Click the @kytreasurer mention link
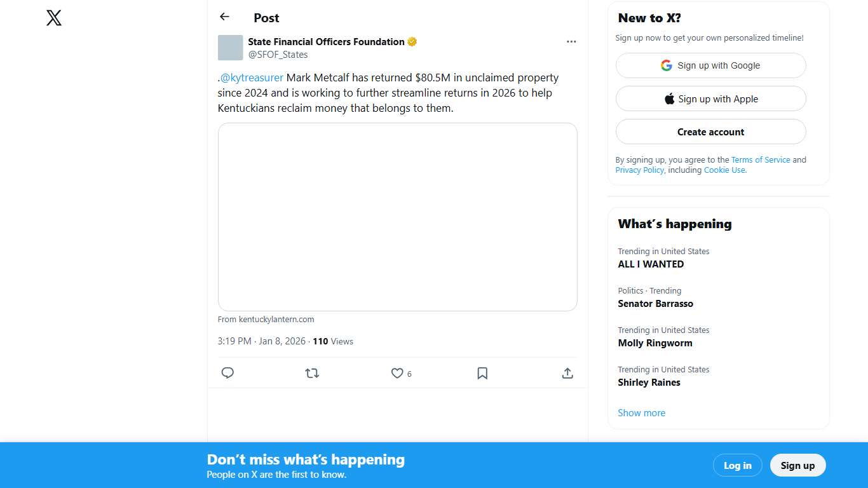Screen dimensions: 868x488 pos(252,78)
